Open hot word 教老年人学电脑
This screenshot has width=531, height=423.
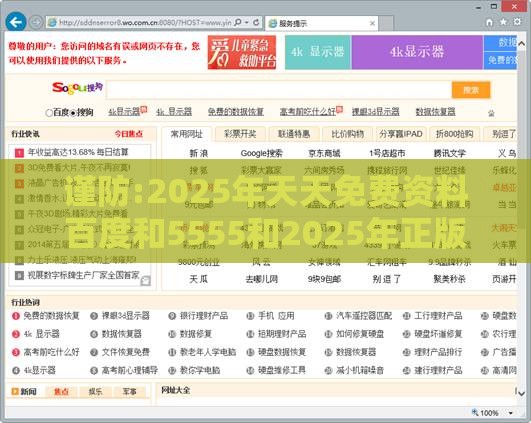click(x=208, y=352)
